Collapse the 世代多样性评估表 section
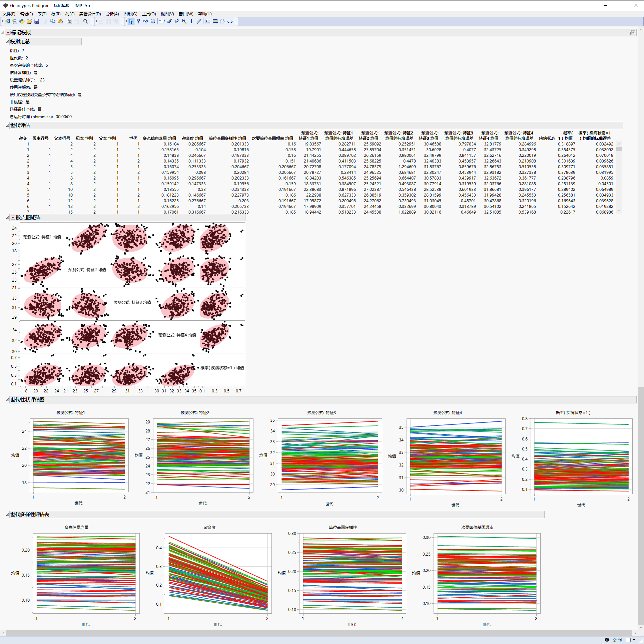 point(7,515)
